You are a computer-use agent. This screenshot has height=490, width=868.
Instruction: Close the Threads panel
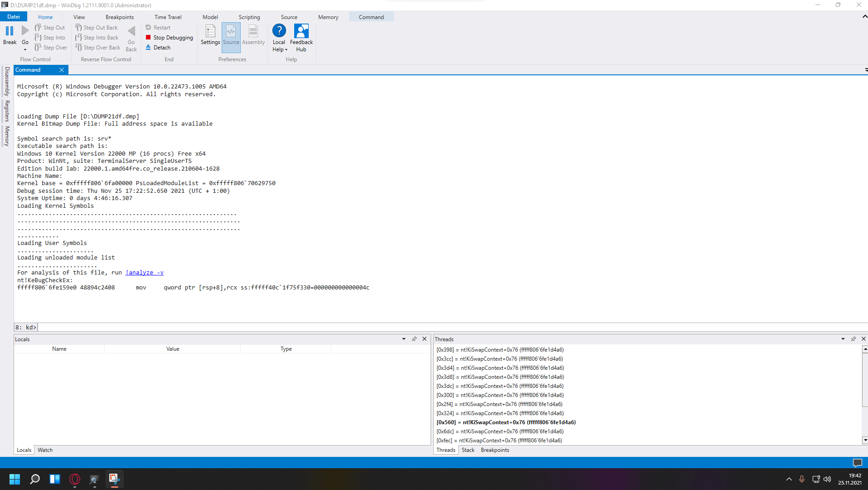pyautogui.click(x=864, y=339)
